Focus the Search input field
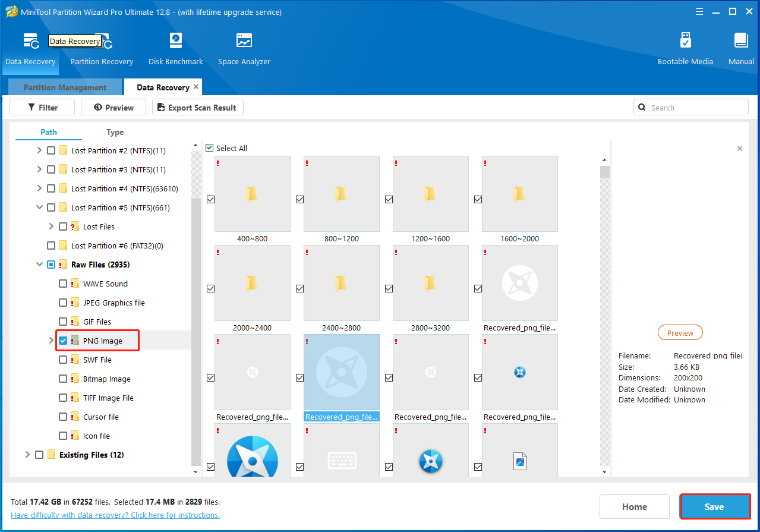760x532 pixels. tap(691, 108)
